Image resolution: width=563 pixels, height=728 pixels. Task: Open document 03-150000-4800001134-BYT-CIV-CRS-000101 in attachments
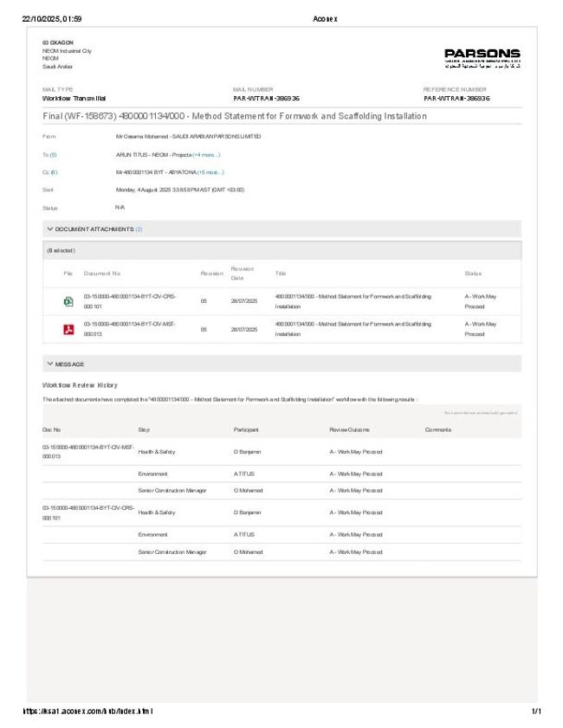pyautogui.click(x=129, y=301)
